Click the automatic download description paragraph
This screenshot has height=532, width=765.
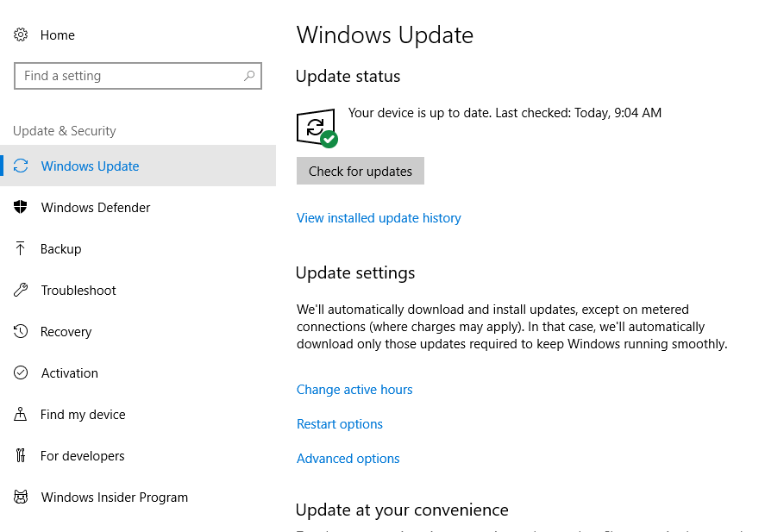click(x=511, y=327)
